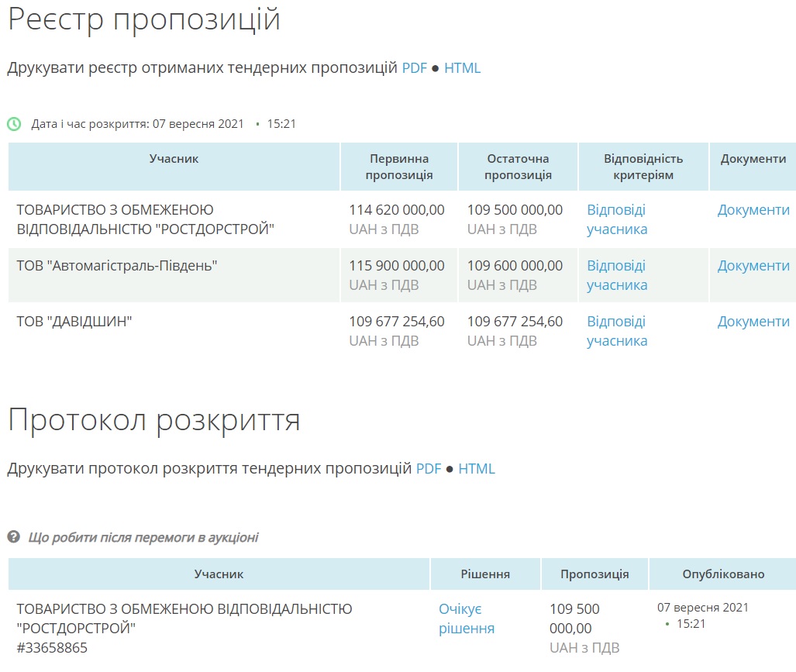Click final bid 109 600 000,00

point(515,265)
